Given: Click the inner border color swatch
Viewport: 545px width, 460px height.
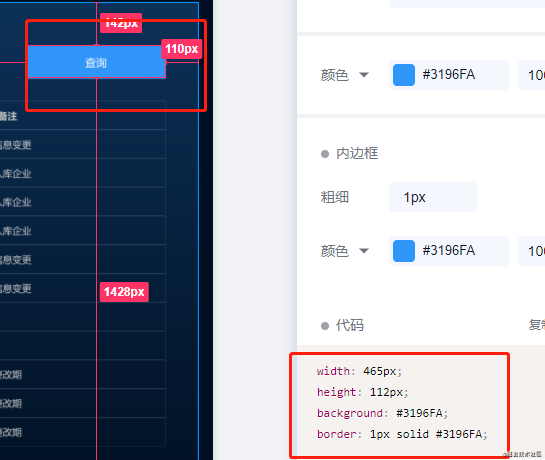Looking at the screenshot, I should (x=404, y=251).
